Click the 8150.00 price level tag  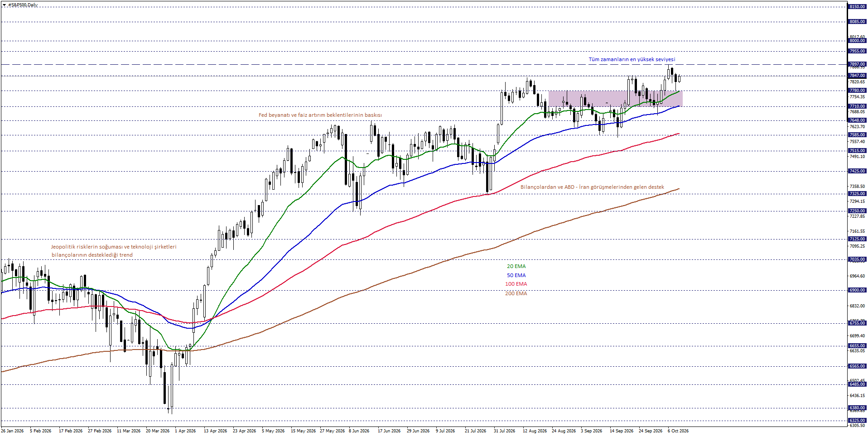(x=857, y=7)
